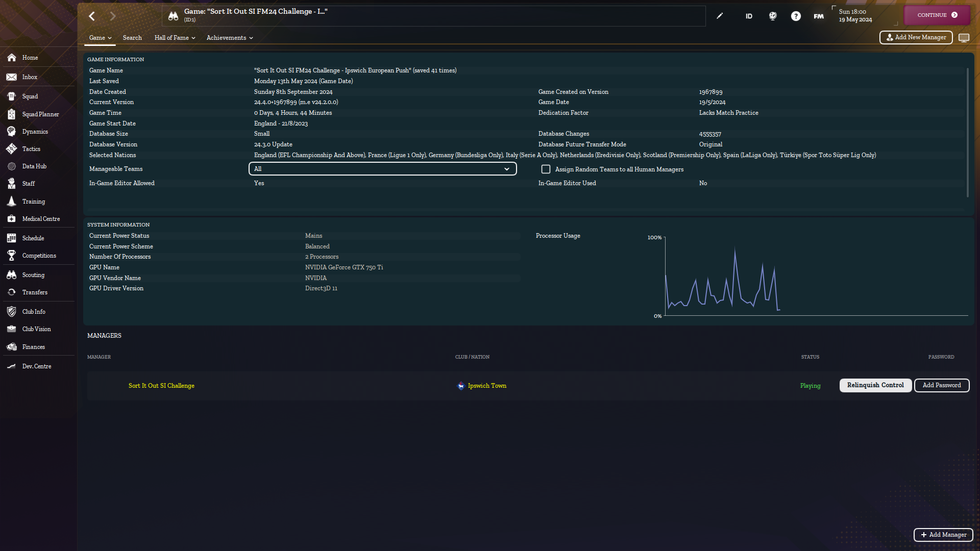Image resolution: width=980 pixels, height=551 pixels.
Task: Click the binoculars icon in search bar
Action: tap(174, 16)
